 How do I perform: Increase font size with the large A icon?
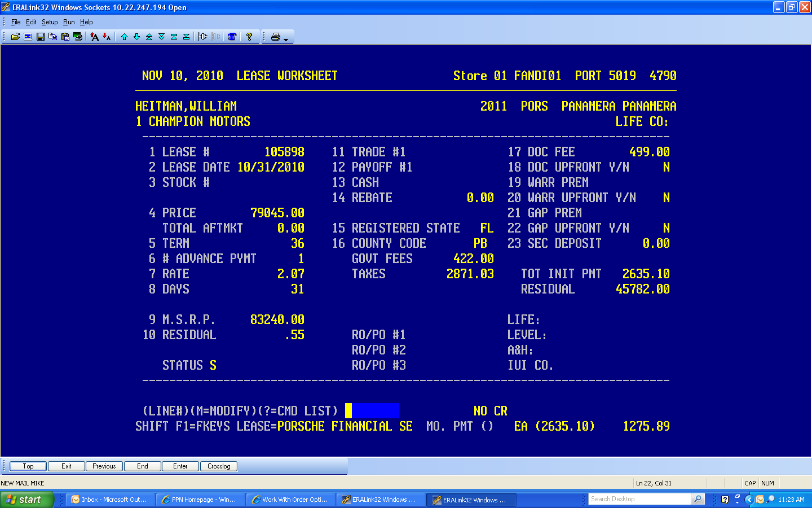(x=95, y=37)
